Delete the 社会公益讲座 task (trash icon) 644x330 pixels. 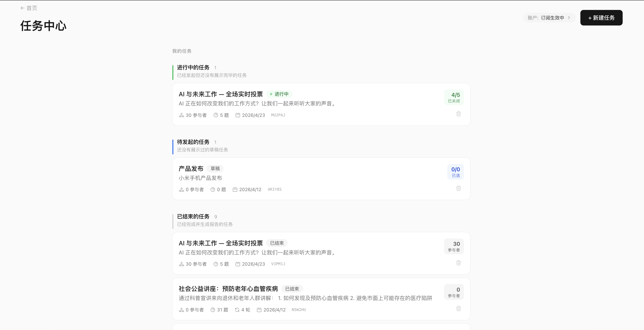click(x=459, y=309)
